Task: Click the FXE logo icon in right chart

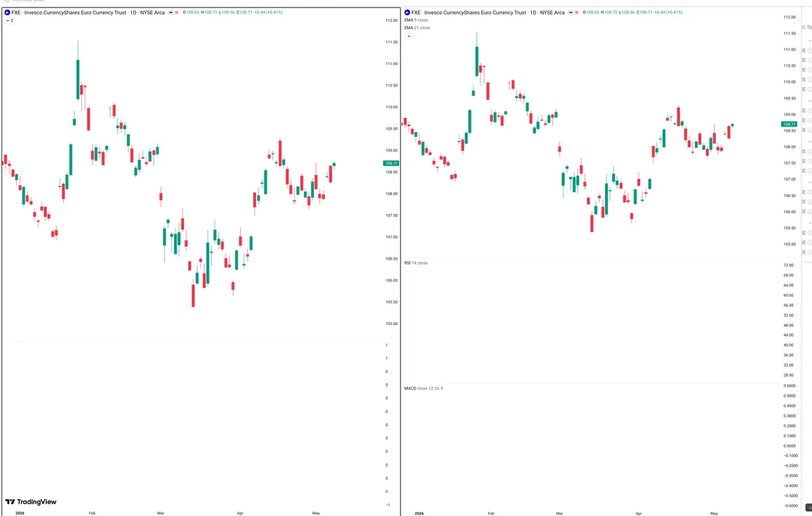Action: (407, 12)
